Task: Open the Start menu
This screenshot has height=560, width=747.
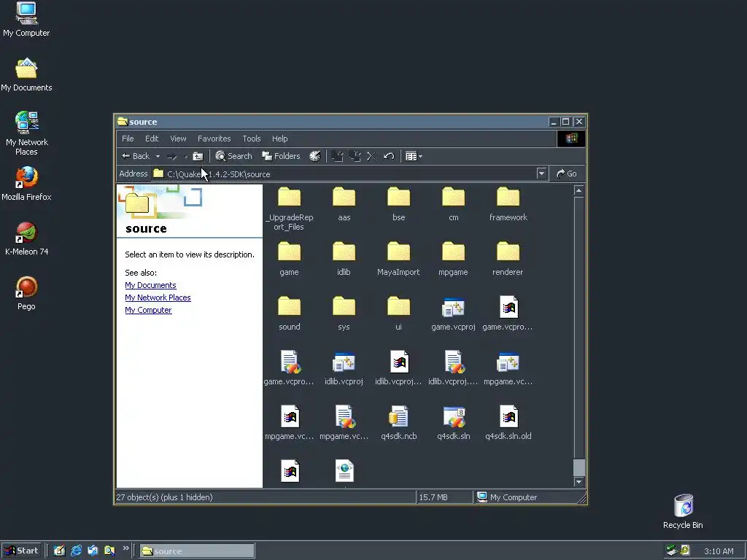Action: pyautogui.click(x=21, y=551)
